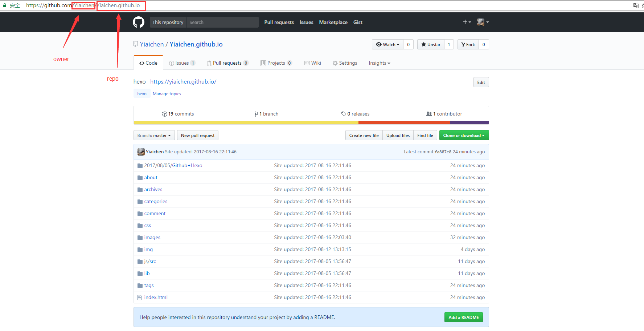The image size is (644, 331).
Task: Open the https://yiaichen.github.io/ link
Action: click(183, 82)
